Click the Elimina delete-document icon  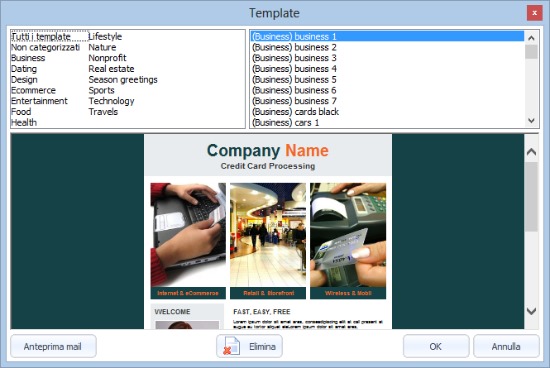[x=232, y=346]
